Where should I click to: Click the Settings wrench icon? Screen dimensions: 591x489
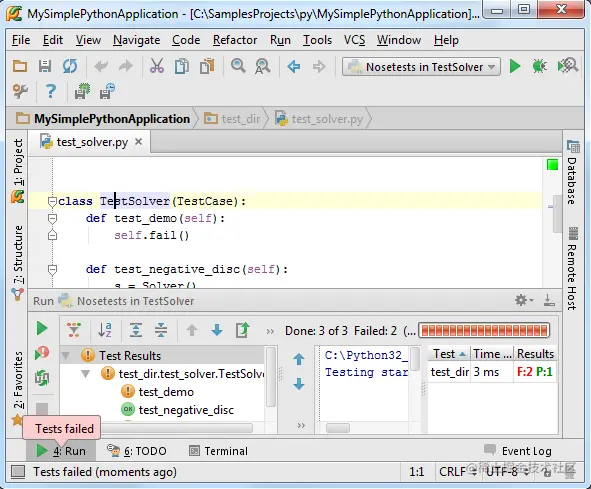[20, 91]
